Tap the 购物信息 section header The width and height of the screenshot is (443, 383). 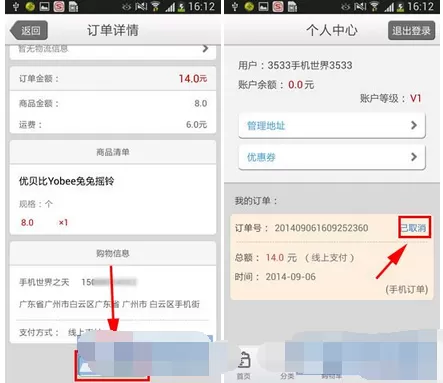(x=113, y=253)
